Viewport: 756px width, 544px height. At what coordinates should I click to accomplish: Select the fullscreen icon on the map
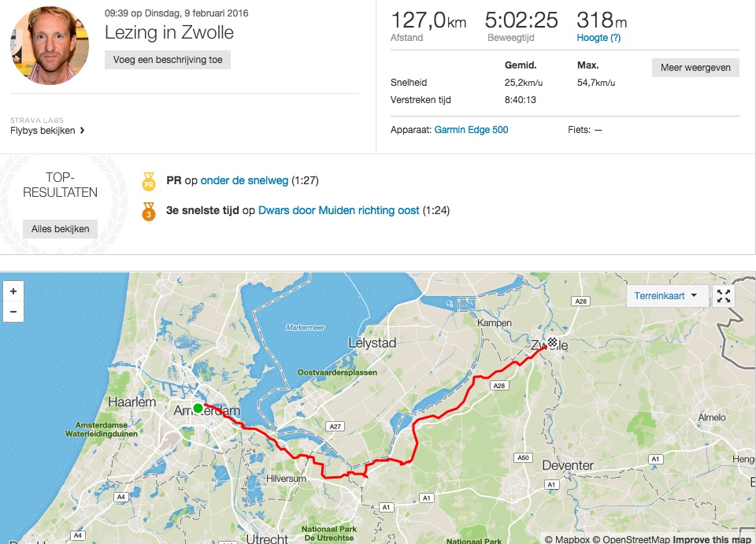[723, 296]
